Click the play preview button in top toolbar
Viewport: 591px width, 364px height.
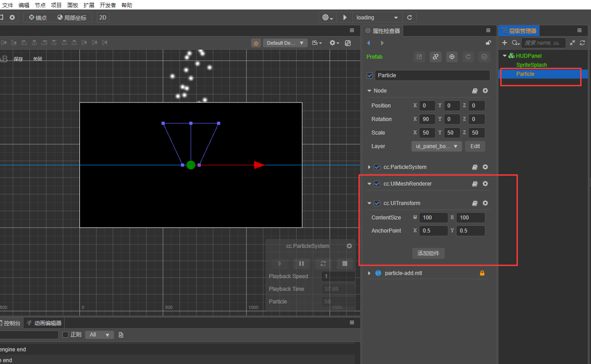[x=345, y=18]
